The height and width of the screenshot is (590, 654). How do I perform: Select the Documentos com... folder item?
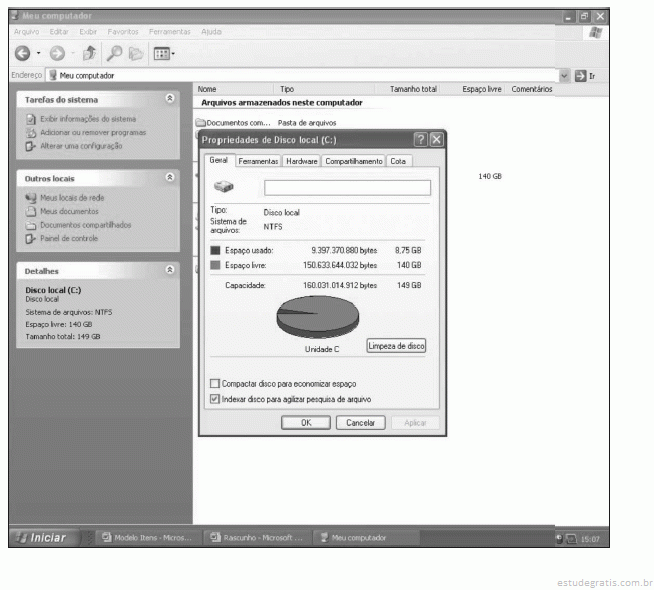coord(234,123)
